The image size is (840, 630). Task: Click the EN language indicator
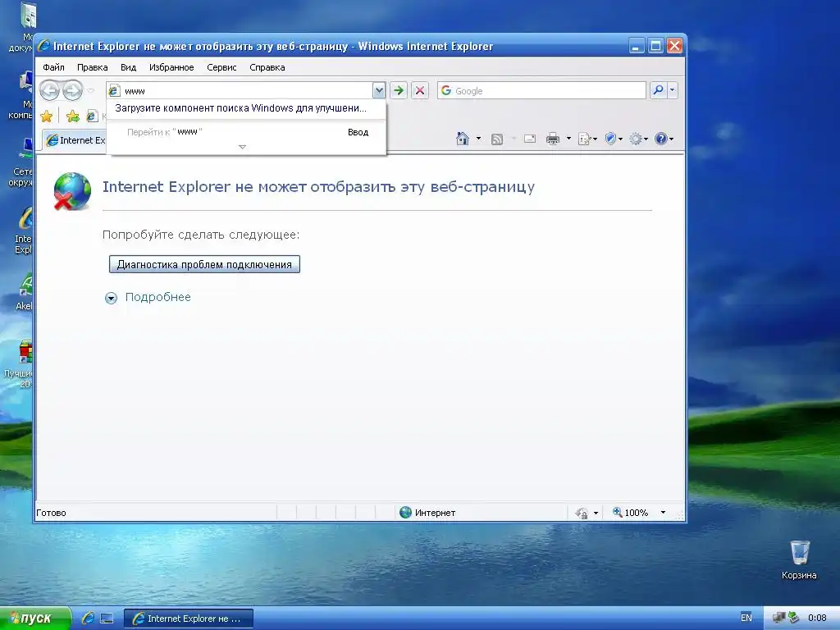[x=746, y=618]
